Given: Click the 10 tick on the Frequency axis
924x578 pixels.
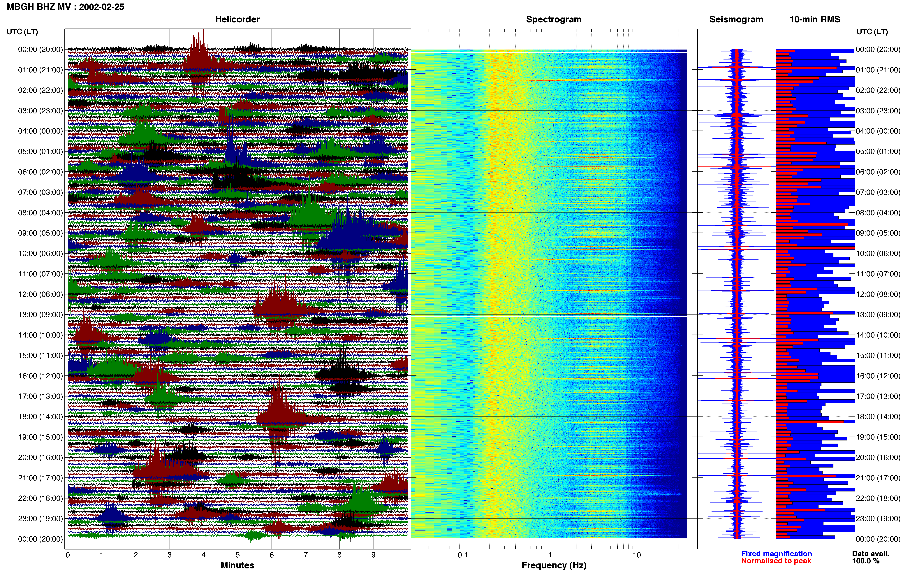Looking at the screenshot, I should point(637,555).
